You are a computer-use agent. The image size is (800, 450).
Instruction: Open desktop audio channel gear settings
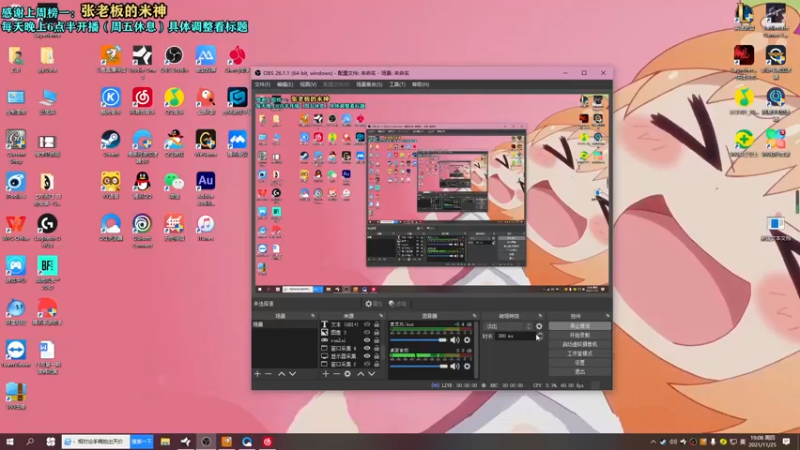pyautogui.click(x=467, y=366)
